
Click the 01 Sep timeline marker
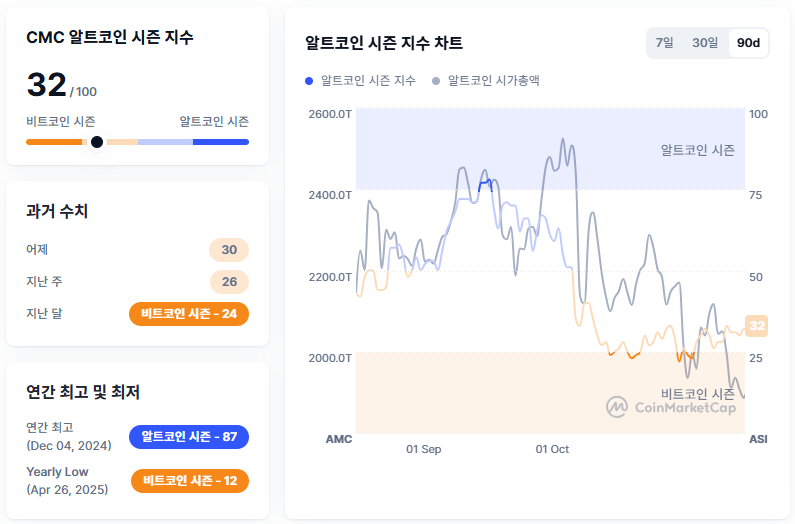pos(423,450)
